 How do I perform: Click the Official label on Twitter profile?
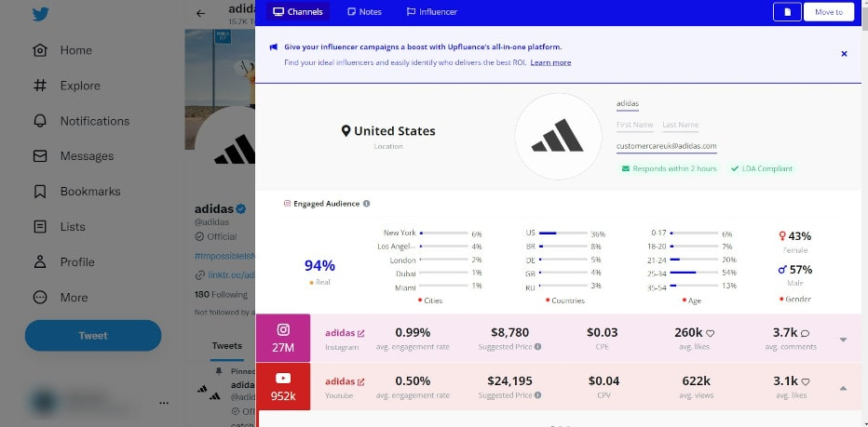point(222,236)
